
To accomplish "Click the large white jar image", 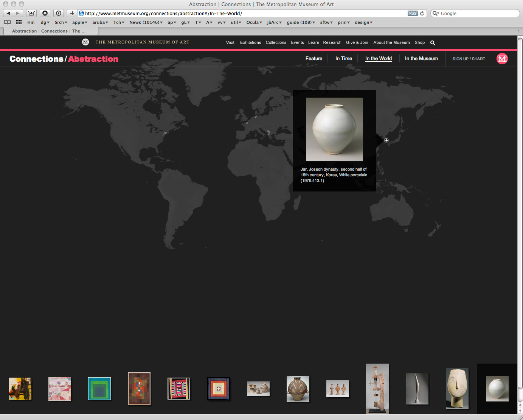I will coord(335,129).
